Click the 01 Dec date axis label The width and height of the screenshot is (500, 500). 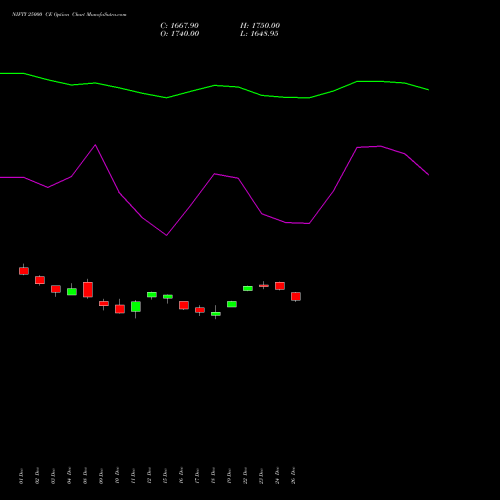pos(21,476)
